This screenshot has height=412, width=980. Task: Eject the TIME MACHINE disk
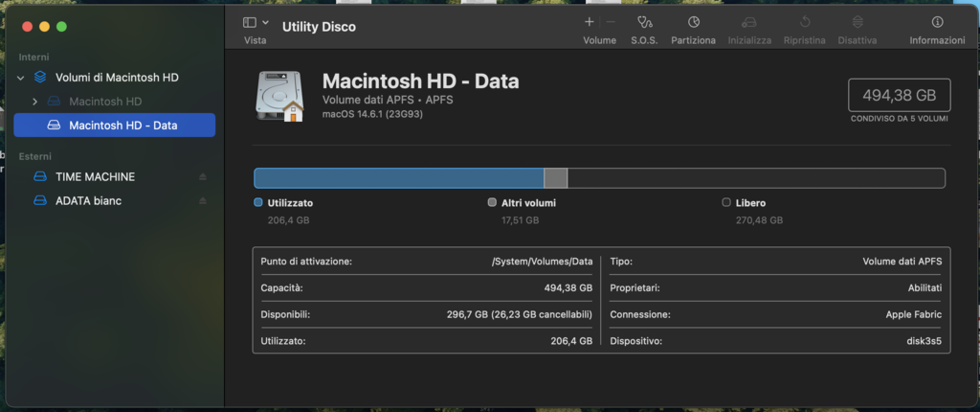[203, 177]
